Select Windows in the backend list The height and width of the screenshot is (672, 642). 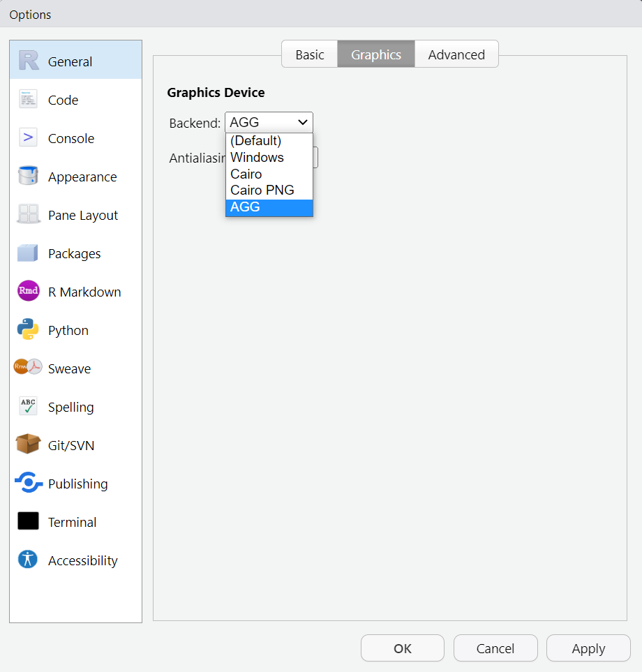257,158
